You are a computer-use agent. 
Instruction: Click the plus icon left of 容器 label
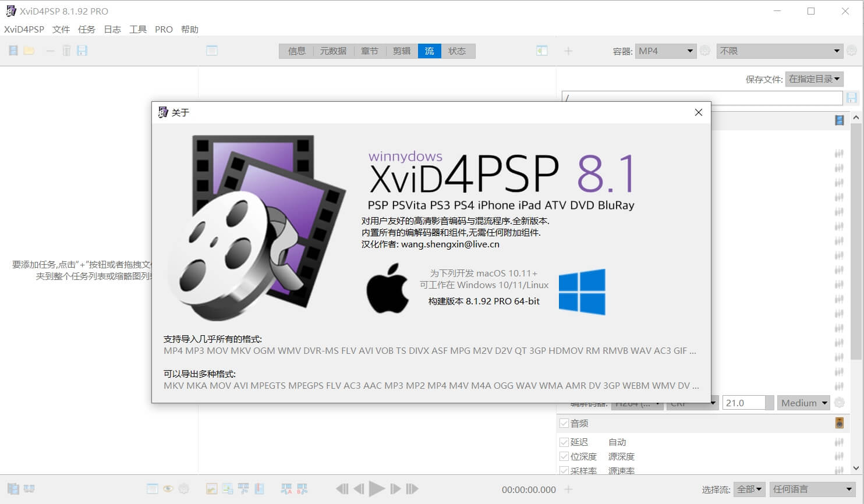coord(568,51)
